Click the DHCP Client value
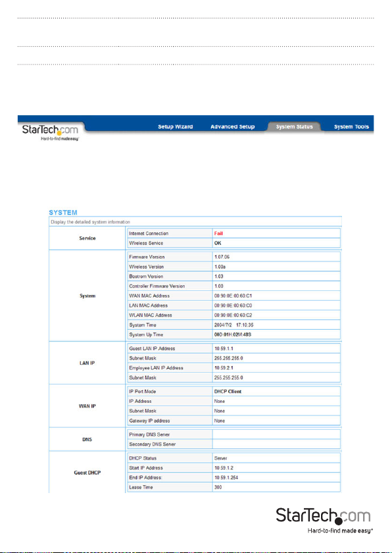The width and height of the screenshot is (392, 553). [228, 392]
